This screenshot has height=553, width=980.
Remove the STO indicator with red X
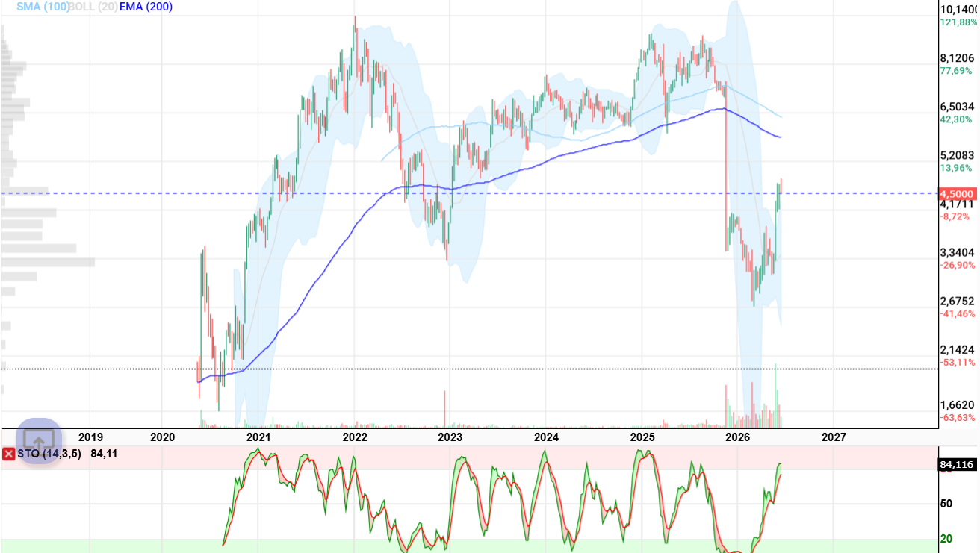(8, 454)
